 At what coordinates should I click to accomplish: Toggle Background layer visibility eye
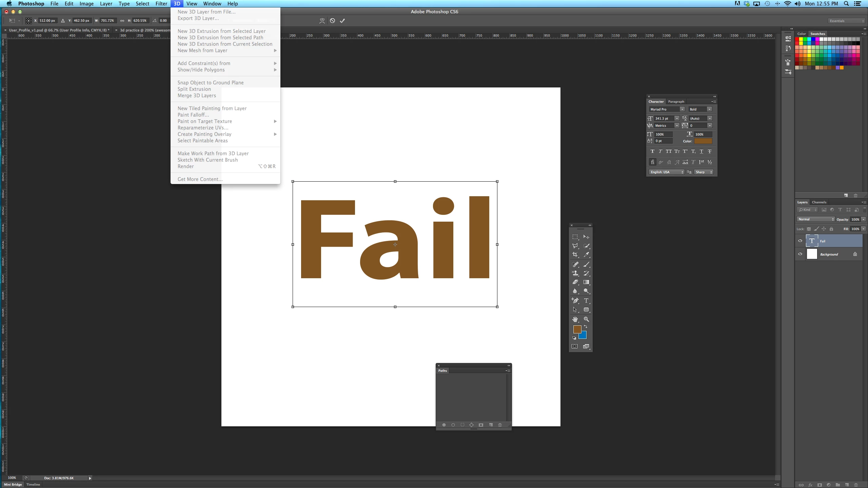pos(800,254)
